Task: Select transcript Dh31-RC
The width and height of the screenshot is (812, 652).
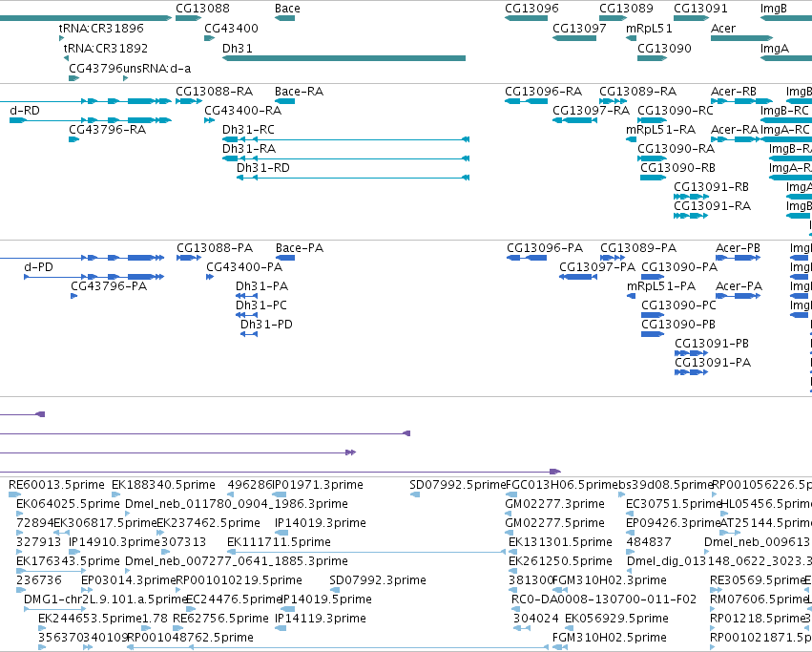Action: coord(346,139)
